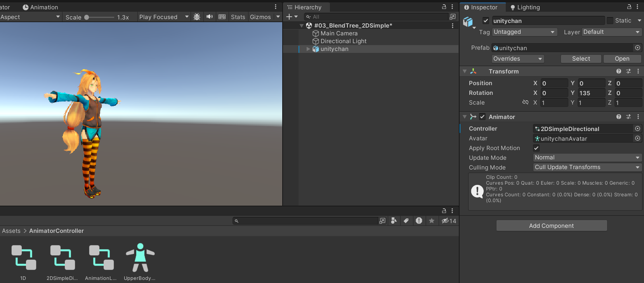
Task: Toggle the shortcuts keyboard icon in Game toolbar
Action: 222,17
